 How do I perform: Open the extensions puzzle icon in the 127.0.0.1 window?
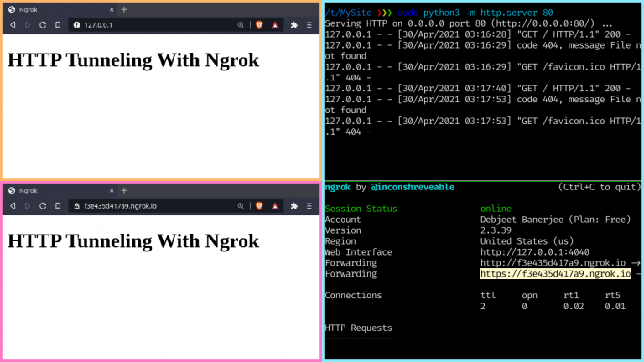pyautogui.click(x=294, y=25)
